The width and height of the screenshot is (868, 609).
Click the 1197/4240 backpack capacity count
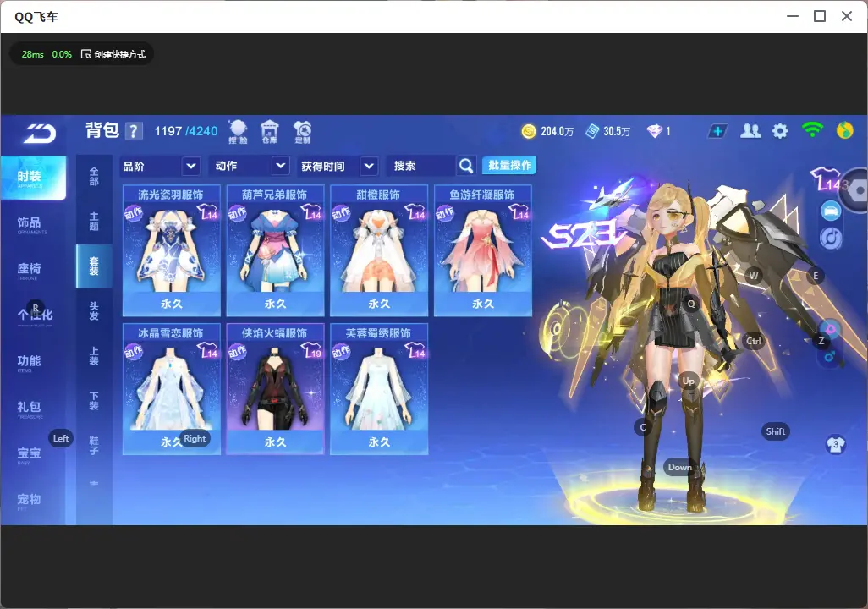tap(186, 131)
